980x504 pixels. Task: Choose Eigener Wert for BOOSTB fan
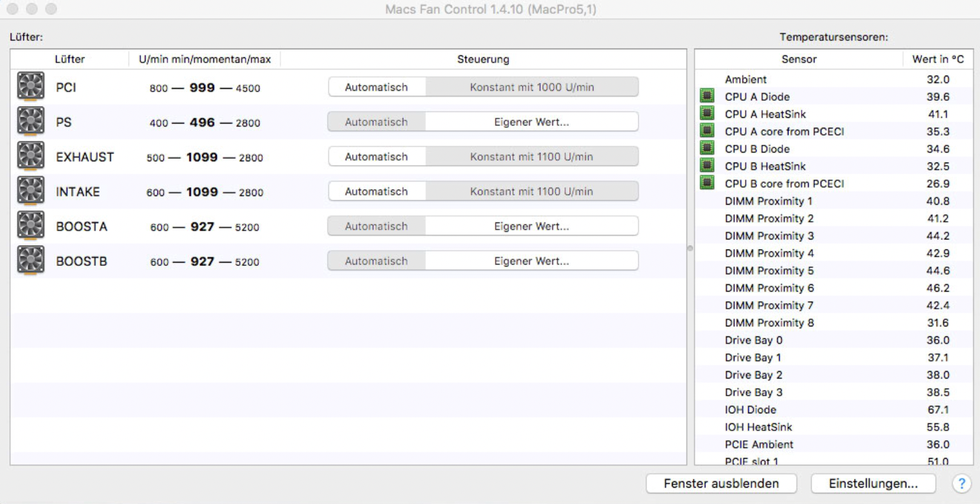[x=532, y=260]
